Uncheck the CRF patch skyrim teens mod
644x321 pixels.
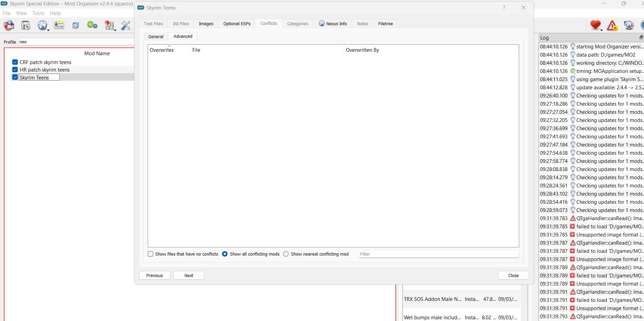[15, 62]
